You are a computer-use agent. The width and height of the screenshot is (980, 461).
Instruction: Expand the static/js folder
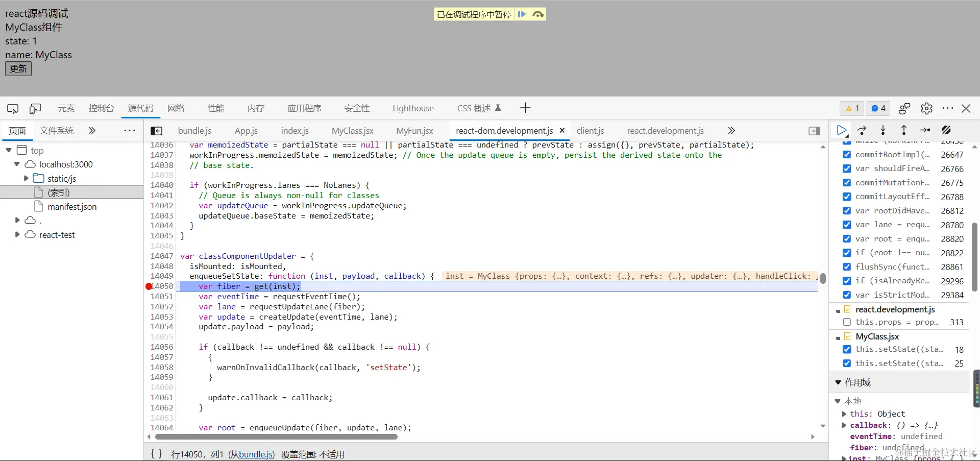pos(26,178)
